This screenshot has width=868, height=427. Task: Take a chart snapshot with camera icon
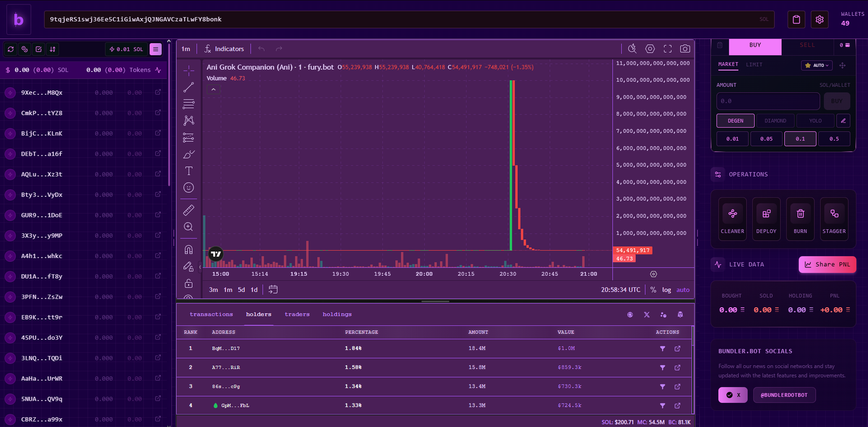tap(685, 49)
